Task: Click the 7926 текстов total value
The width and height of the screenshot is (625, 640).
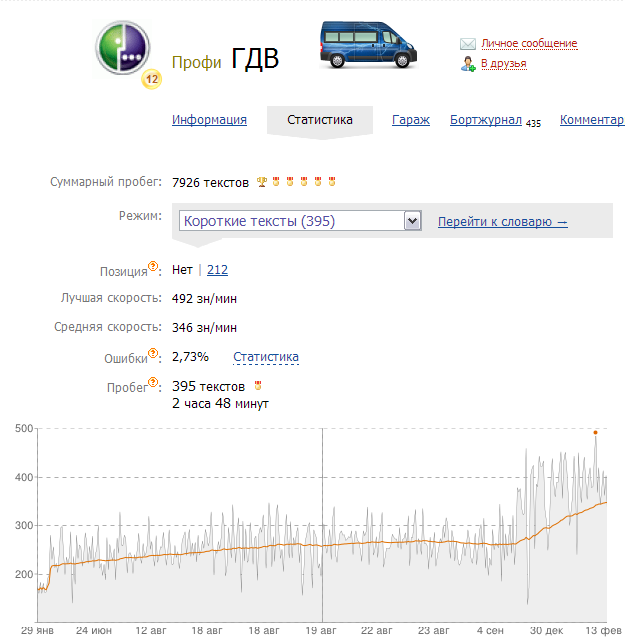Action: [x=210, y=182]
